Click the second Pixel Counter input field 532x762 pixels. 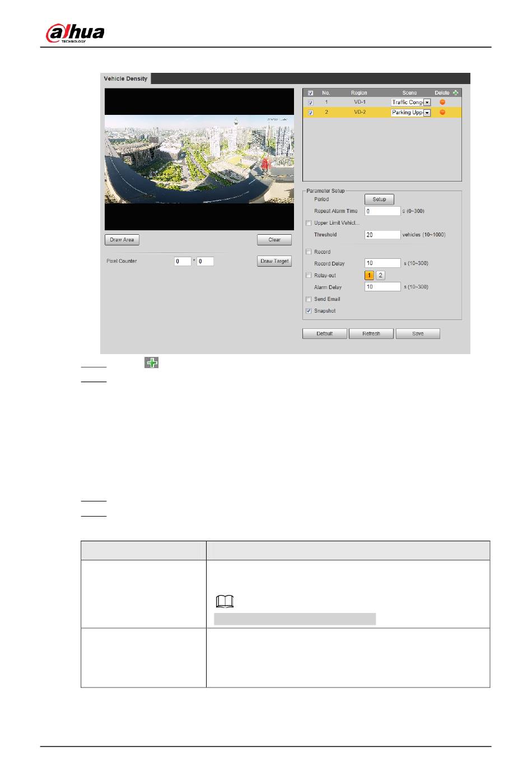(x=205, y=261)
